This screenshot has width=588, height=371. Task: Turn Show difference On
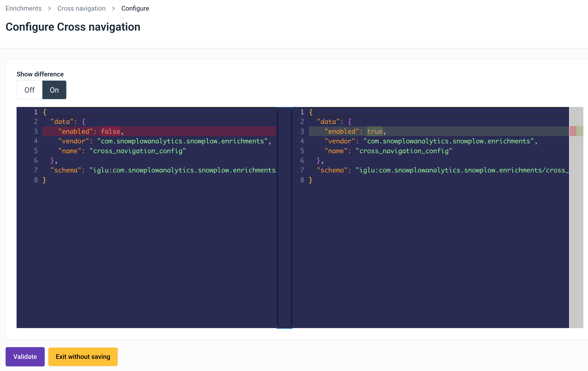click(x=54, y=90)
